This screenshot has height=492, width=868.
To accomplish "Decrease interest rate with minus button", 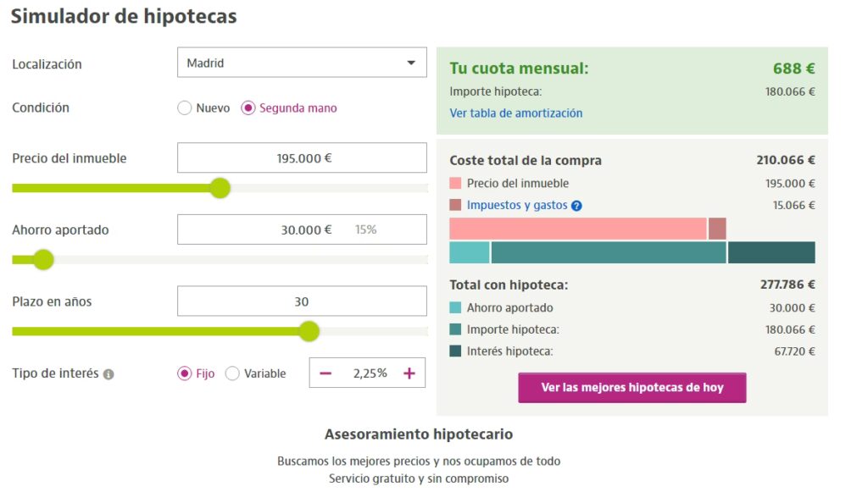I will (325, 373).
